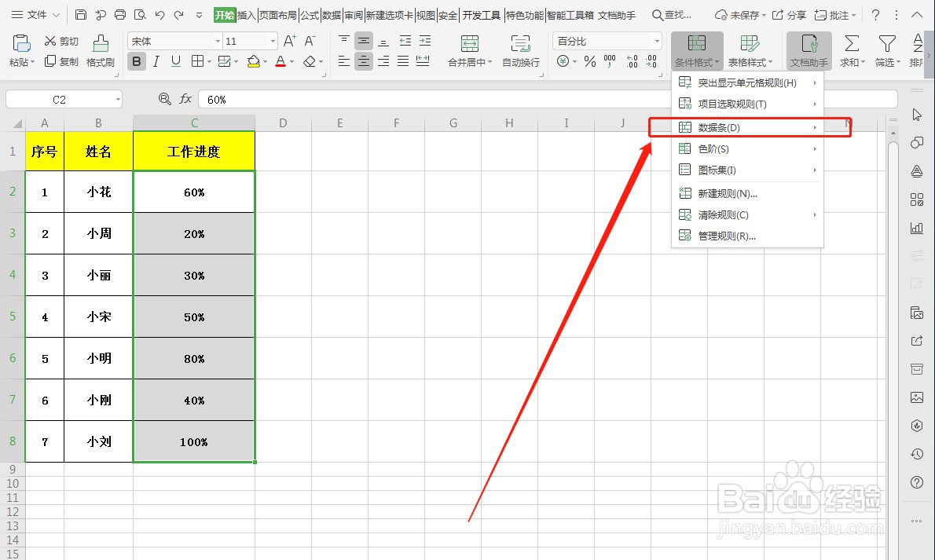This screenshot has width=935, height=560.
Task: Click the thousands separator icon
Action: pos(610,61)
